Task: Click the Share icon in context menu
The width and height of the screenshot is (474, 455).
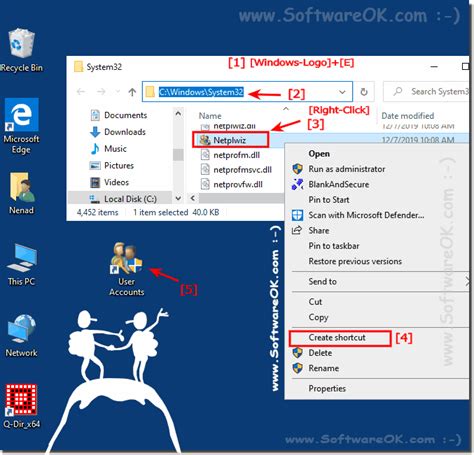Action: [x=297, y=230]
